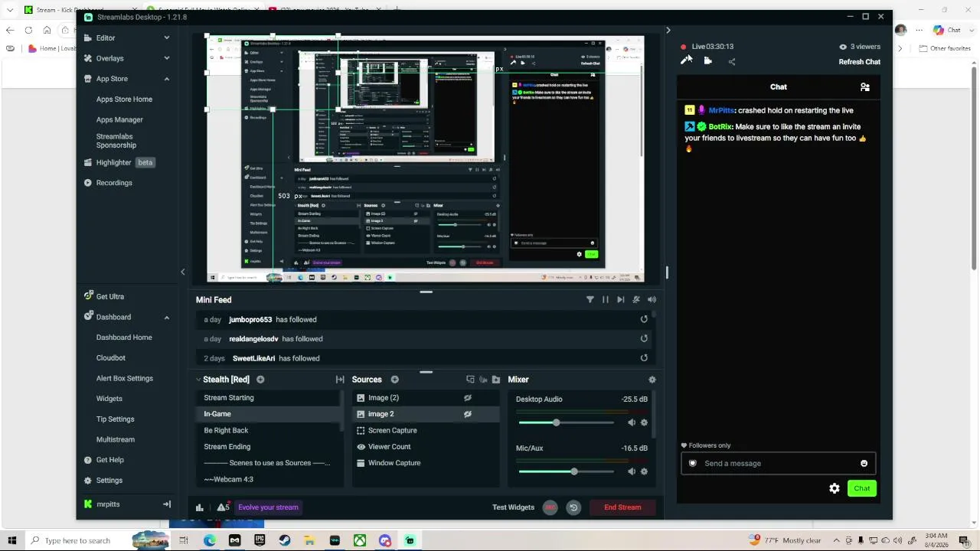Open Recordings in the sidebar
980x551 pixels.
114,183
